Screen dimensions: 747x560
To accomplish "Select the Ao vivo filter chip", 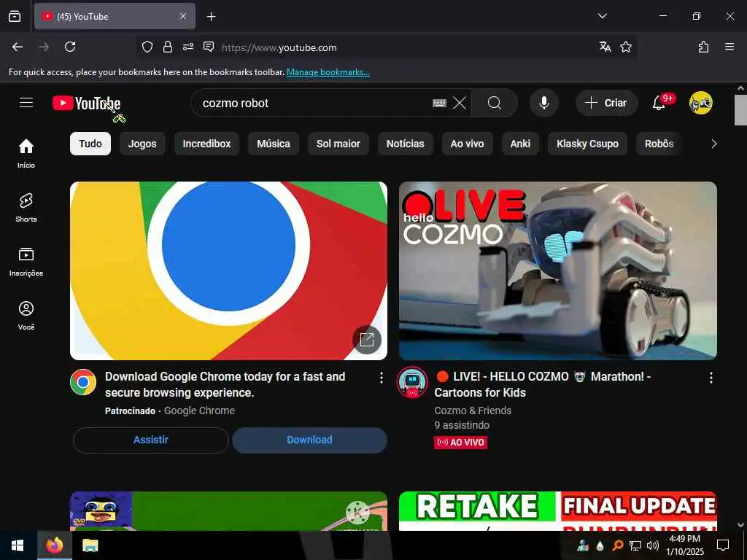I will (x=468, y=144).
